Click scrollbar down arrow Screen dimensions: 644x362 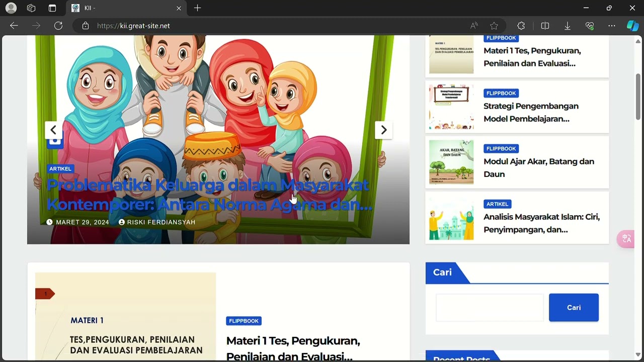[x=638, y=355]
